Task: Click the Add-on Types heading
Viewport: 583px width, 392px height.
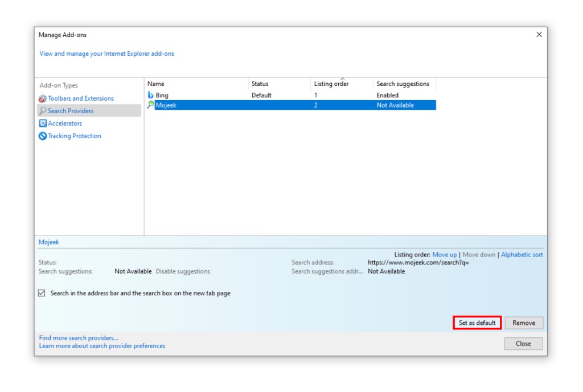Action: [59, 85]
